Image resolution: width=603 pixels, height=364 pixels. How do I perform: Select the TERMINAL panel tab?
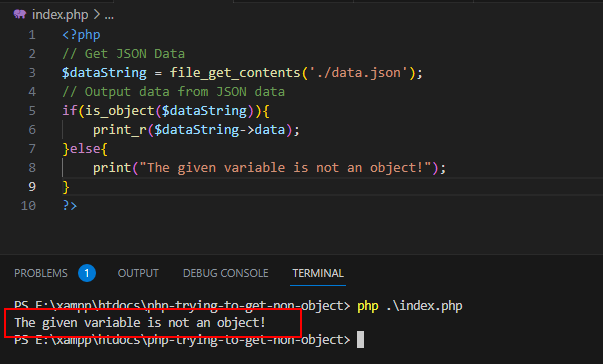(318, 273)
